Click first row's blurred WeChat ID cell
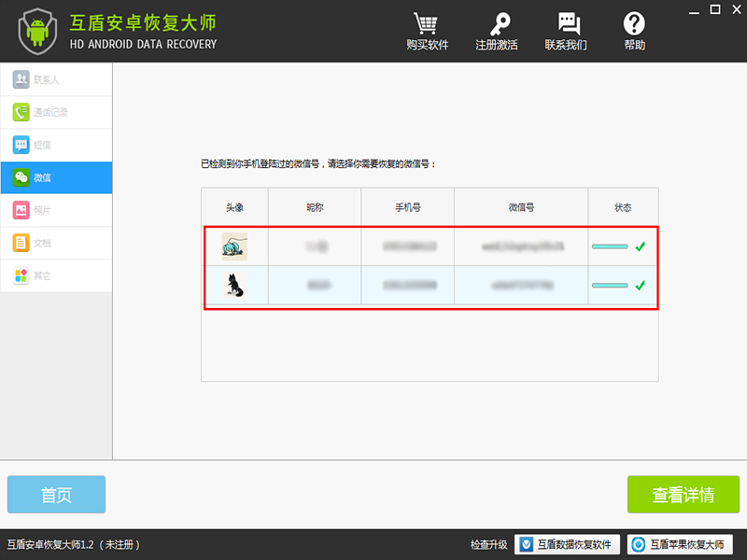The height and width of the screenshot is (560, 747). point(521,246)
